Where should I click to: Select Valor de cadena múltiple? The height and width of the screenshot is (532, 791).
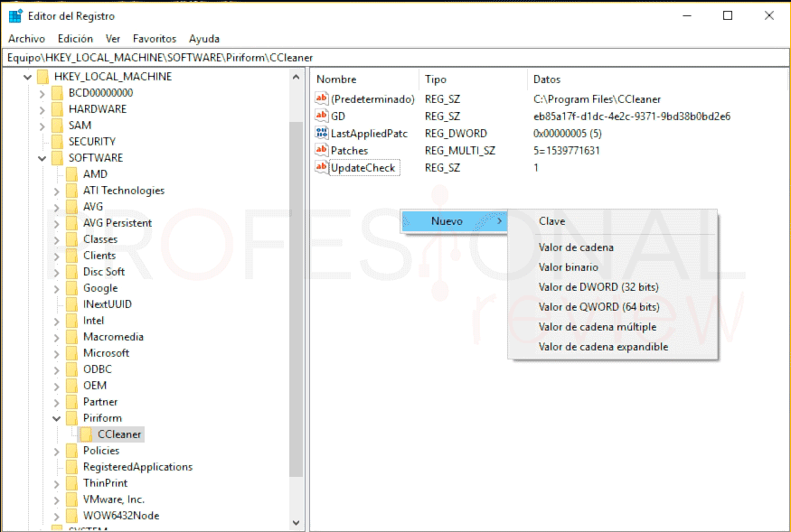tap(612, 327)
